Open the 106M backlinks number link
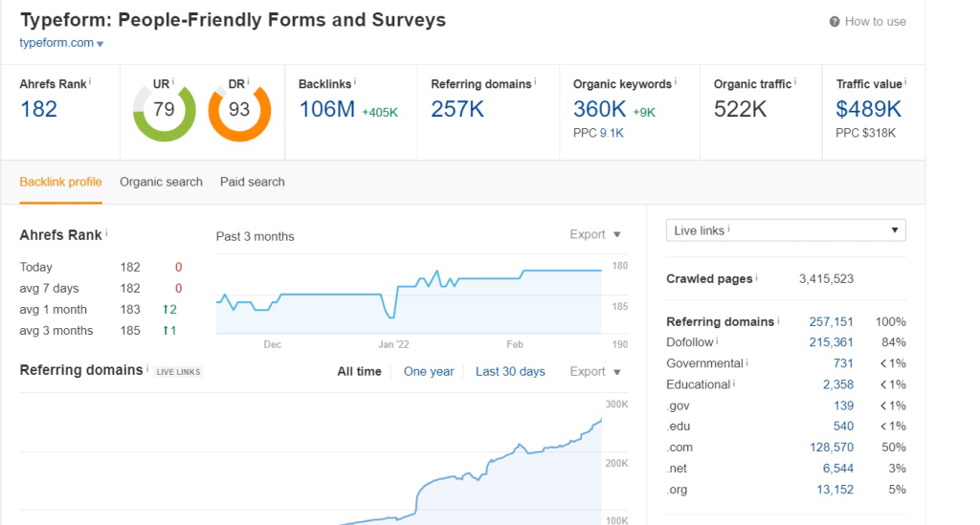Viewport: 980px width, 525px height. tap(326, 109)
